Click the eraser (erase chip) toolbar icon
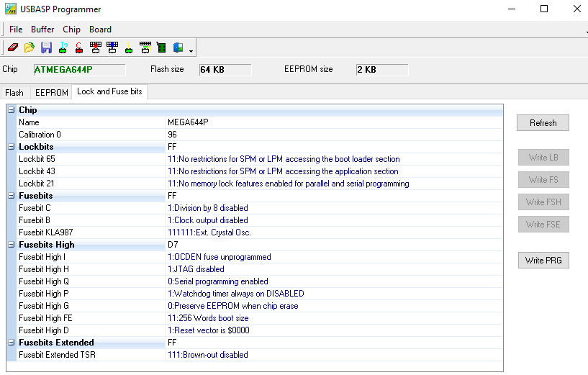 pos(12,48)
